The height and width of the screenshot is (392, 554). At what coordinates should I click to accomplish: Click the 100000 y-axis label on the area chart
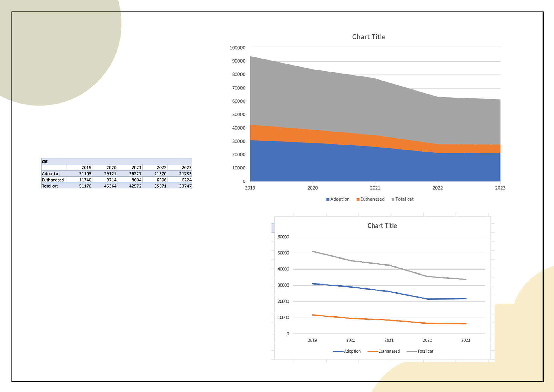pos(237,48)
